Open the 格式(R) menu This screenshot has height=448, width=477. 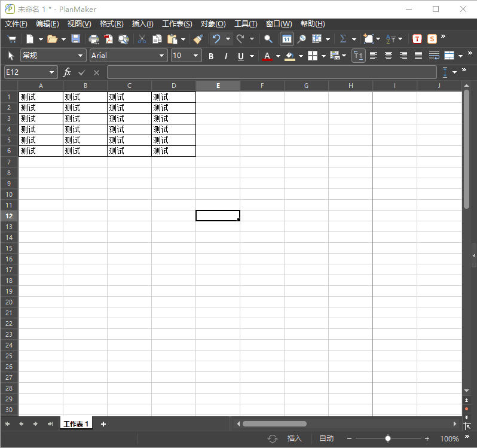[x=111, y=24]
